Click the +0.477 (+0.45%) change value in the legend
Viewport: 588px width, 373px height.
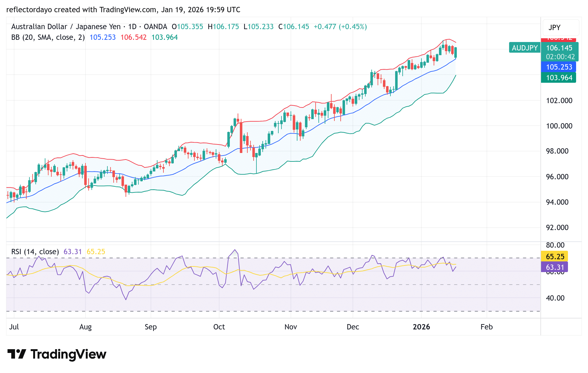(x=340, y=27)
